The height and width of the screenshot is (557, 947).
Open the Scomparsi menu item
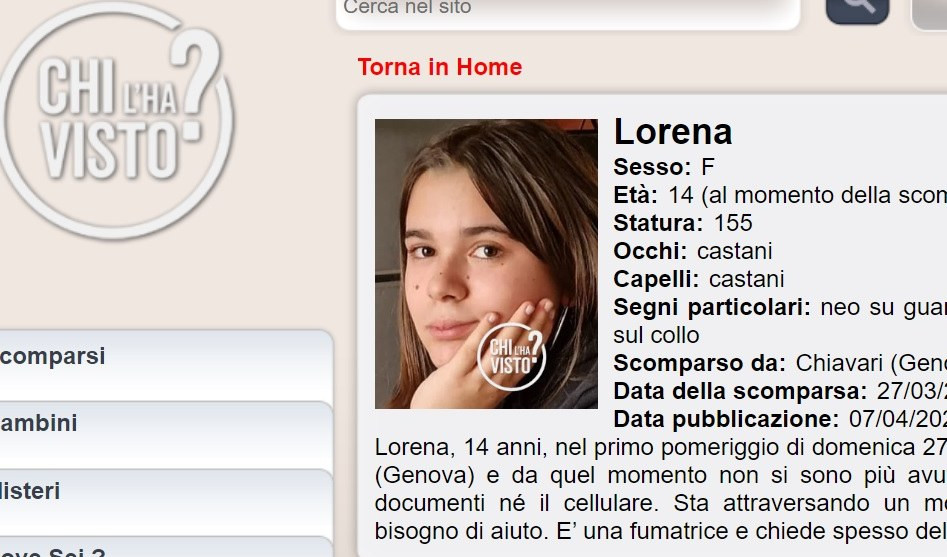tap(166, 365)
